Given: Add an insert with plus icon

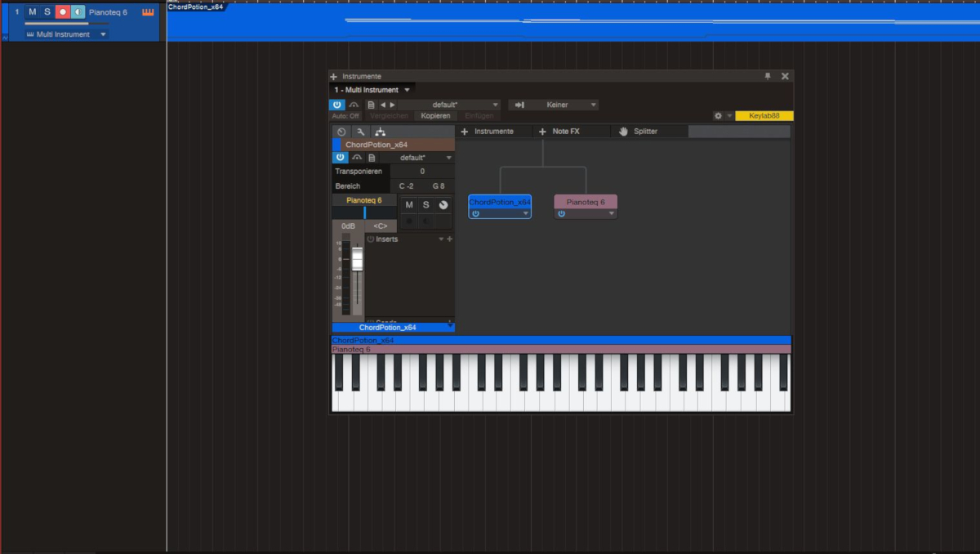Looking at the screenshot, I should pos(449,239).
